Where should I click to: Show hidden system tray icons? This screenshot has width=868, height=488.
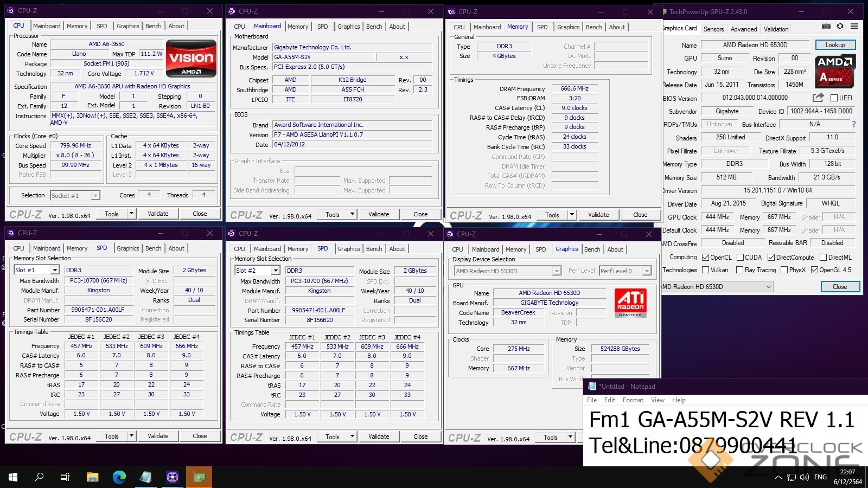point(778,477)
